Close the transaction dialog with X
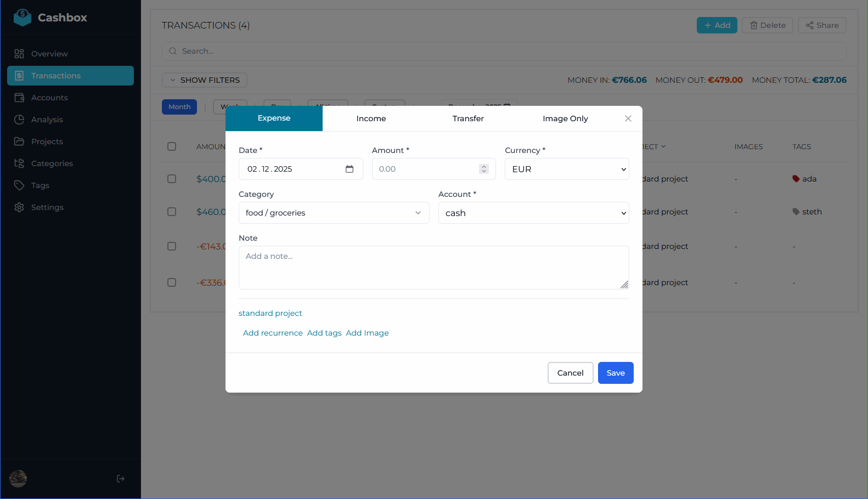 (x=628, y=118)
